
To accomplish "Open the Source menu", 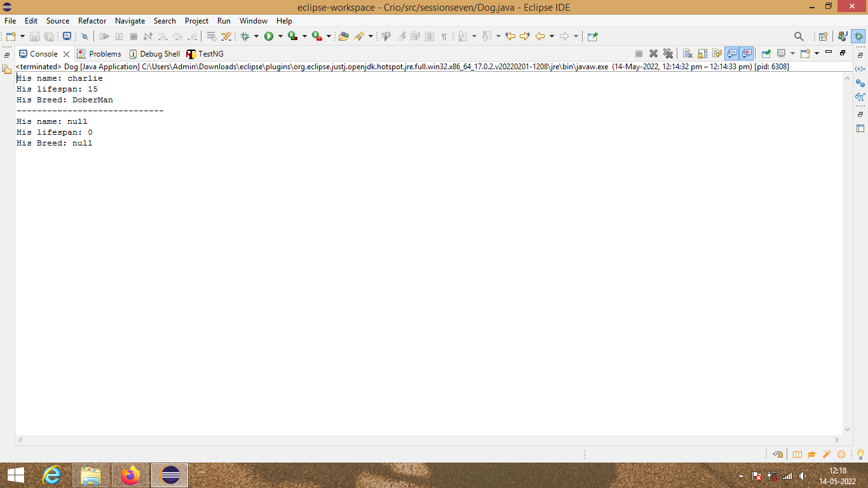I will pyautogui.click(x=58, y=21).
